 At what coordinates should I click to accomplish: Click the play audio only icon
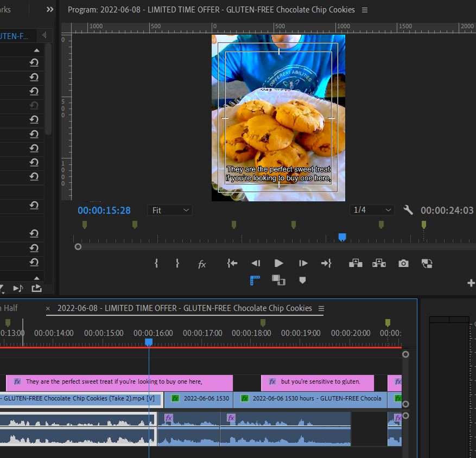click(18, 288)
